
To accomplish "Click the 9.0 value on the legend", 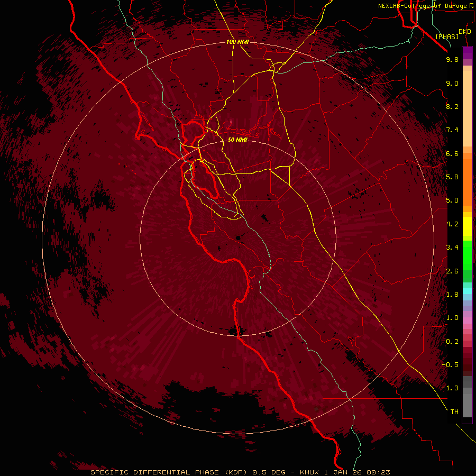I will [452, 83].
